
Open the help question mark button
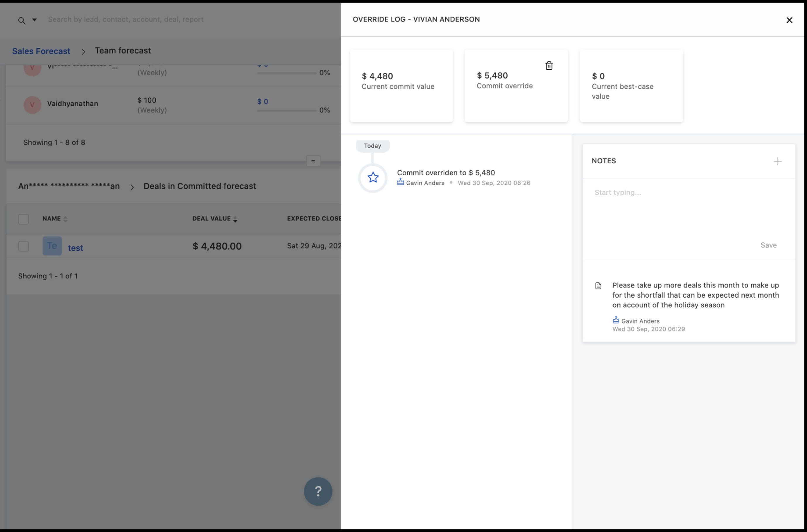pyautogui.click(x=318, y=491)
